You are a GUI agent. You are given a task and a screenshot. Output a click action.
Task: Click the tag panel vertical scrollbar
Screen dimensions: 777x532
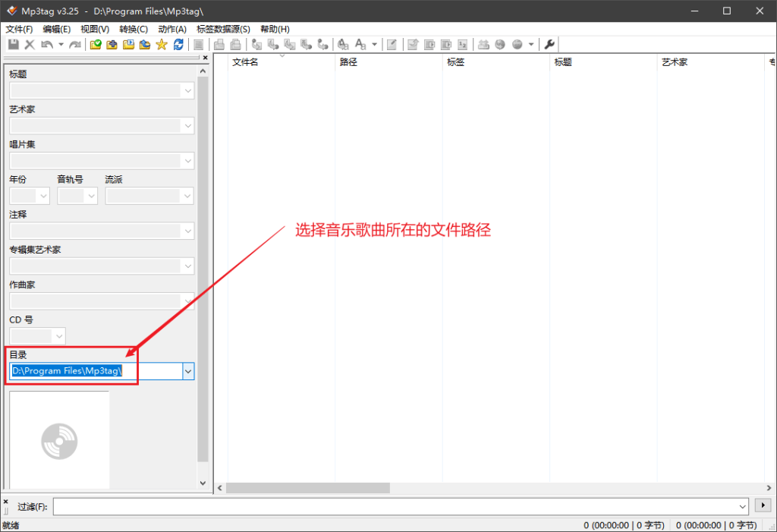(x=203, y=269)
